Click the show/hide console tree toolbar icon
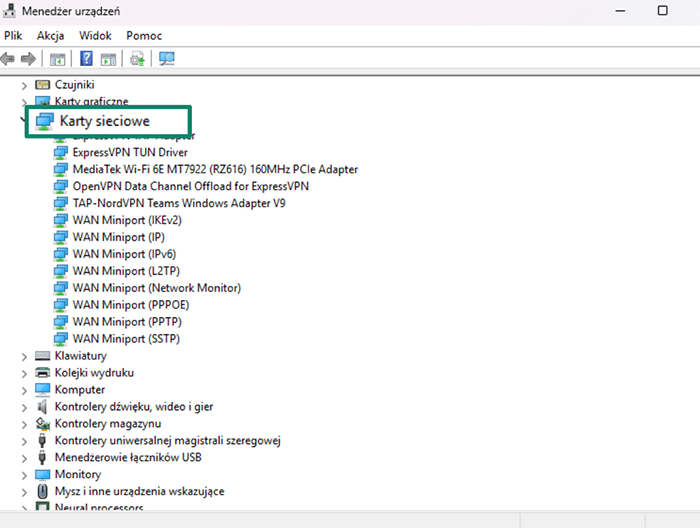The height and width of the screenshot is (528, 700). click(x=58, y=59)
